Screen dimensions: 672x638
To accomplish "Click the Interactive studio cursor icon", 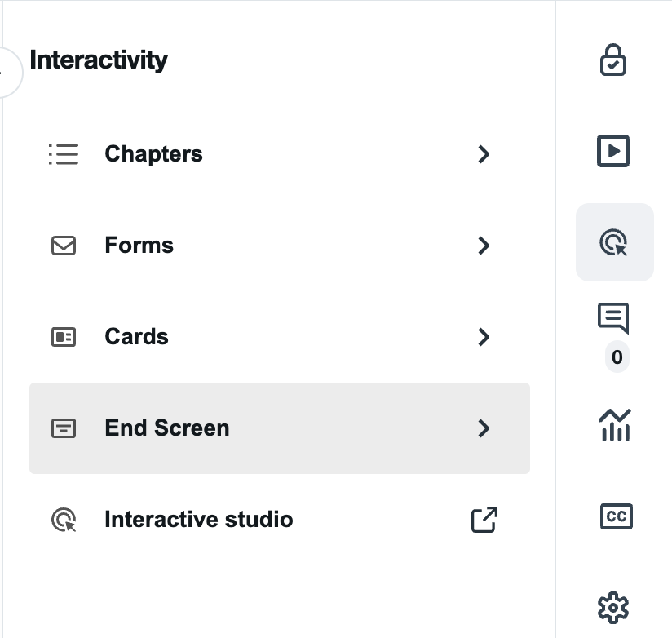I will click(64, 520).
